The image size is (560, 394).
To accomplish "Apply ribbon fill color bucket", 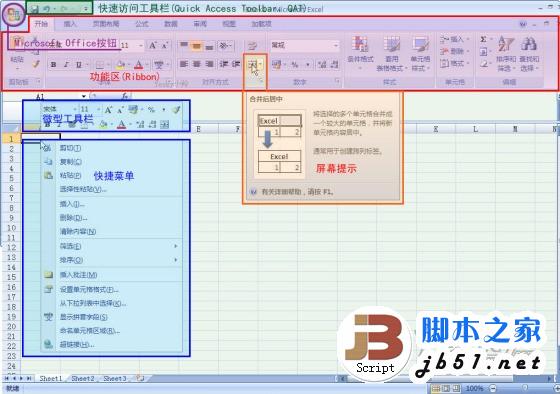I will pyautogui.click(x=120, y=65).
